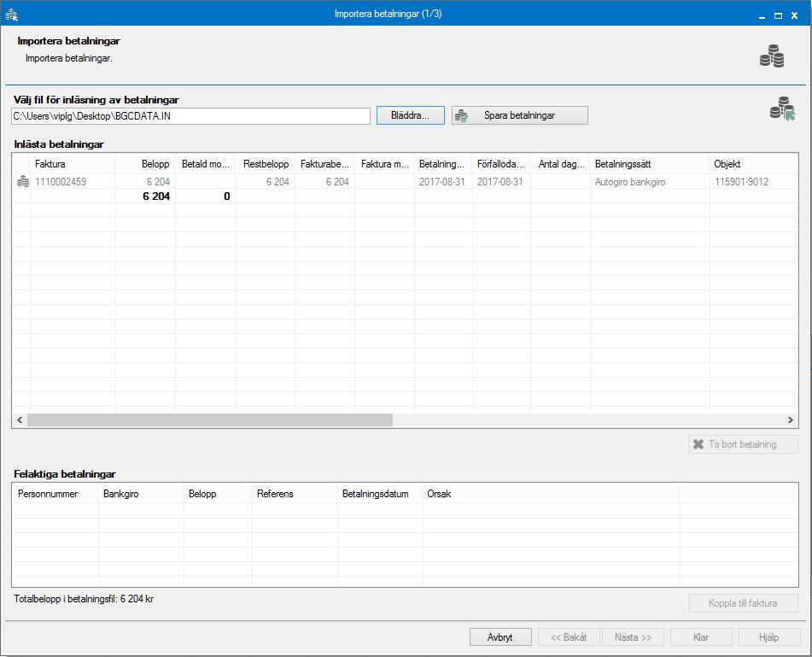Click the bold total 0 cell

(205, 197)
